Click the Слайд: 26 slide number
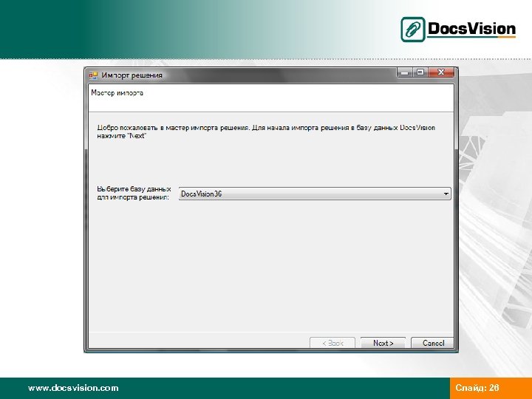 pyautogui.click(x=477, y=388)
